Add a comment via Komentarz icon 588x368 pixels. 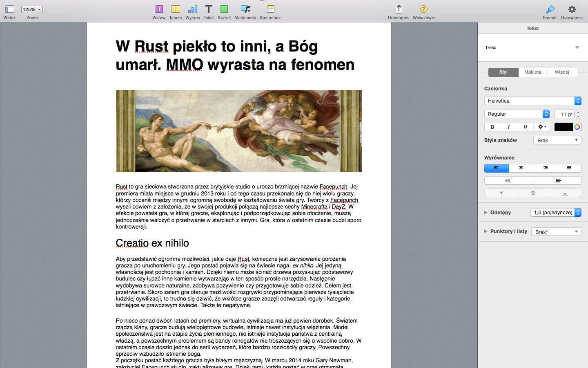(x=270, y=9)
